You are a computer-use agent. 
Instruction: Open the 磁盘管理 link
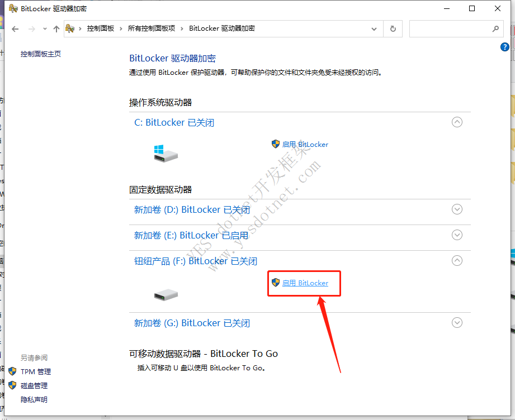[x=34, y=385]
